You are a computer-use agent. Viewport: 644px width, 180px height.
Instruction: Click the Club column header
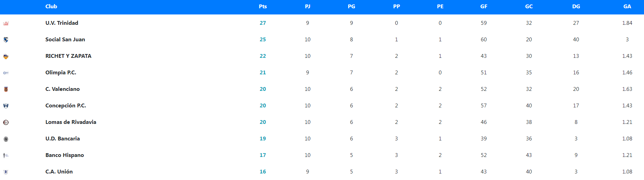[51, 7]
